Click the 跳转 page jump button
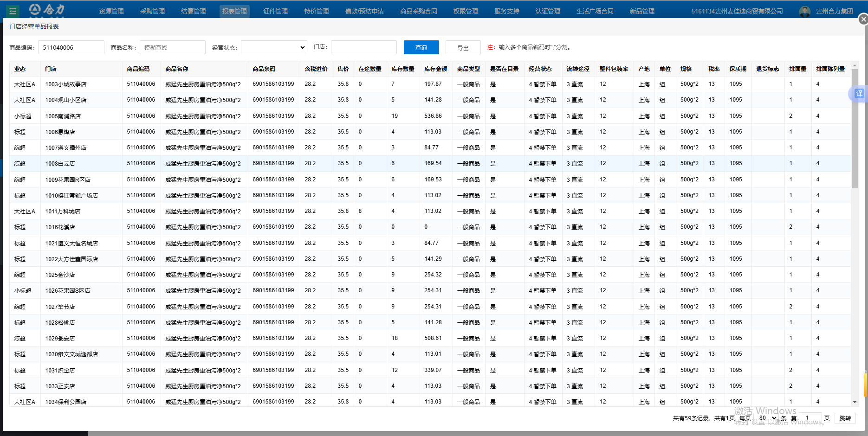 point(845,418)
